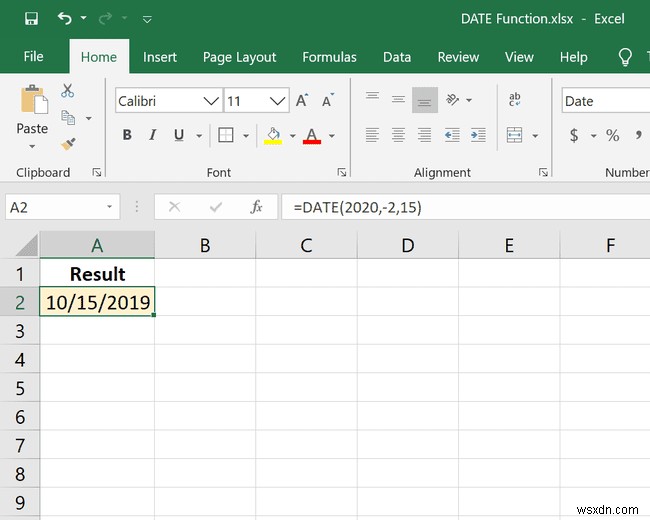Click the Accounting dollar format icon
The height and width of the screenshot is (520, 650).
pos(574,135)
